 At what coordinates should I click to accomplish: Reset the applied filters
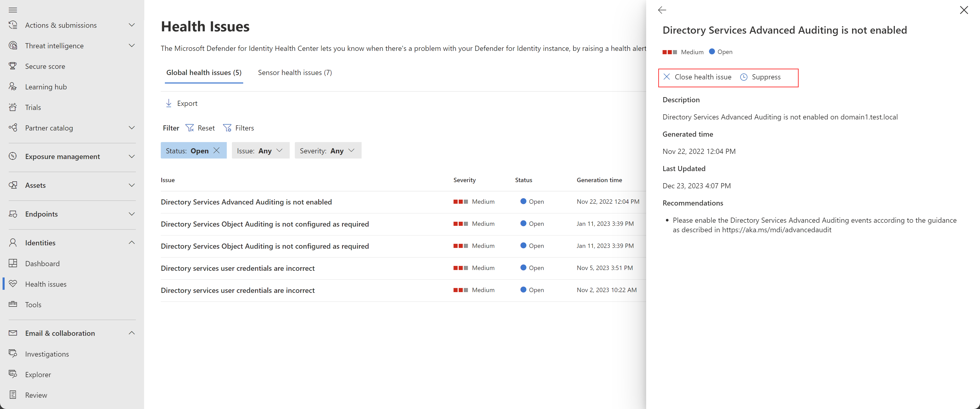200,128
